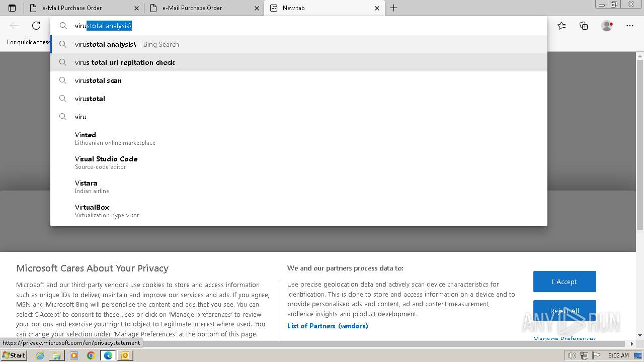Open File Explorer folder from taskbar

click(x=57, y=355)
